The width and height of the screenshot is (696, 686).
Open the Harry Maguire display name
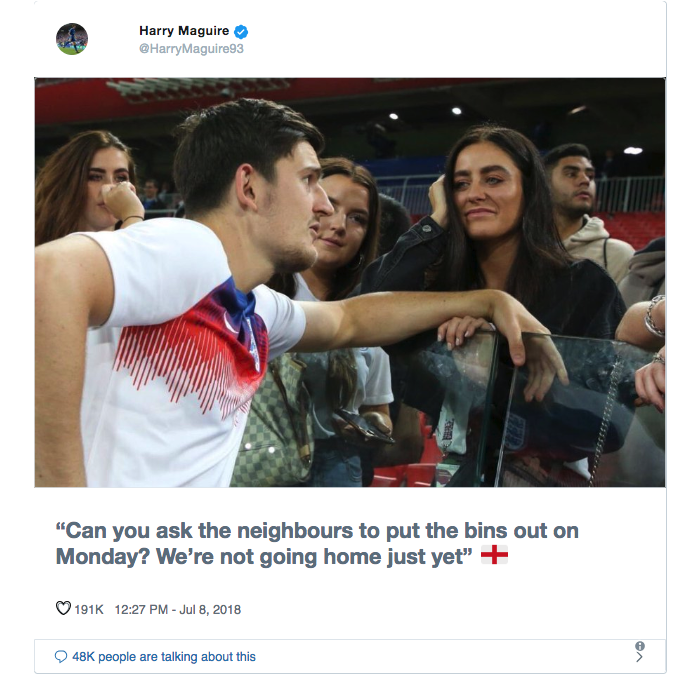pos(184,31)
